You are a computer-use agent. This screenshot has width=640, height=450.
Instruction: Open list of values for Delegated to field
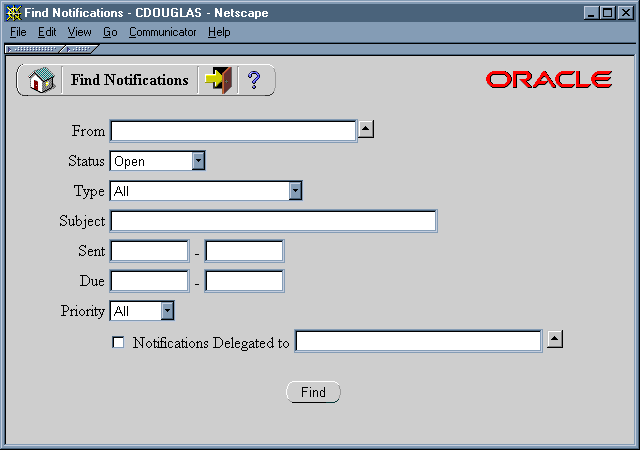555,339
